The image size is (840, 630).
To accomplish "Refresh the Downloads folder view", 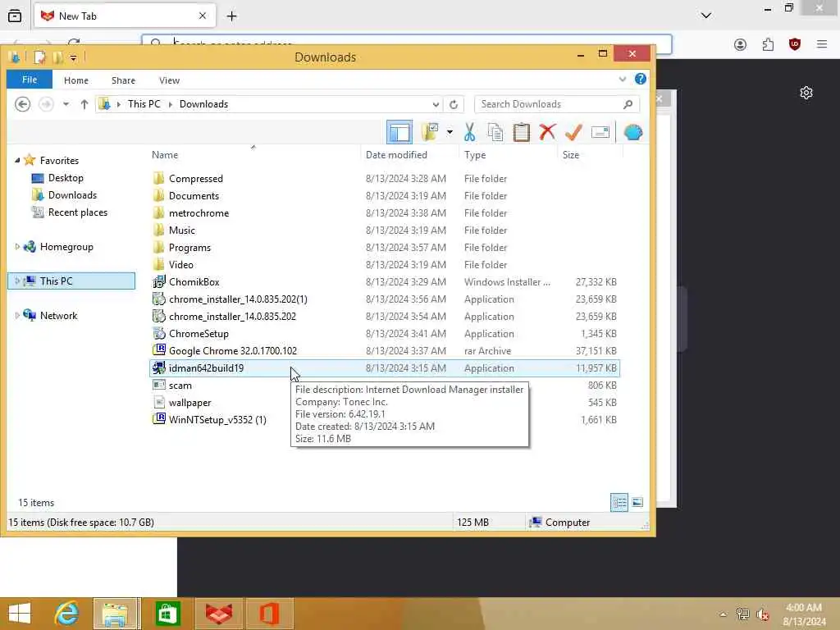I will point(453,104).
